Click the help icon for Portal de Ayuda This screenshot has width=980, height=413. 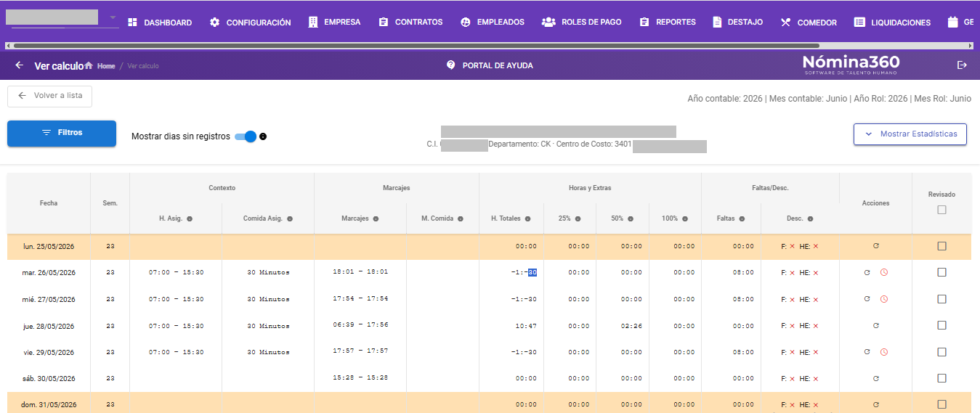click(450, 65)
